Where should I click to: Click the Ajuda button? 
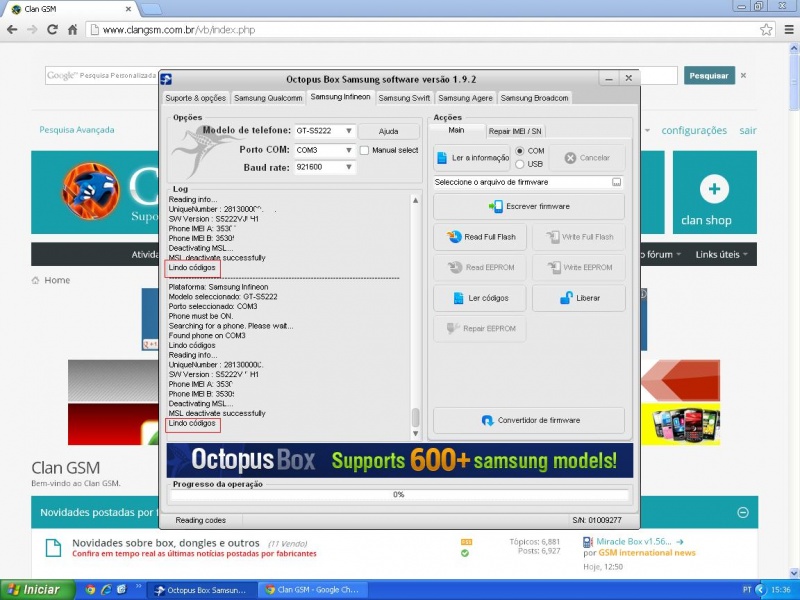388,131
